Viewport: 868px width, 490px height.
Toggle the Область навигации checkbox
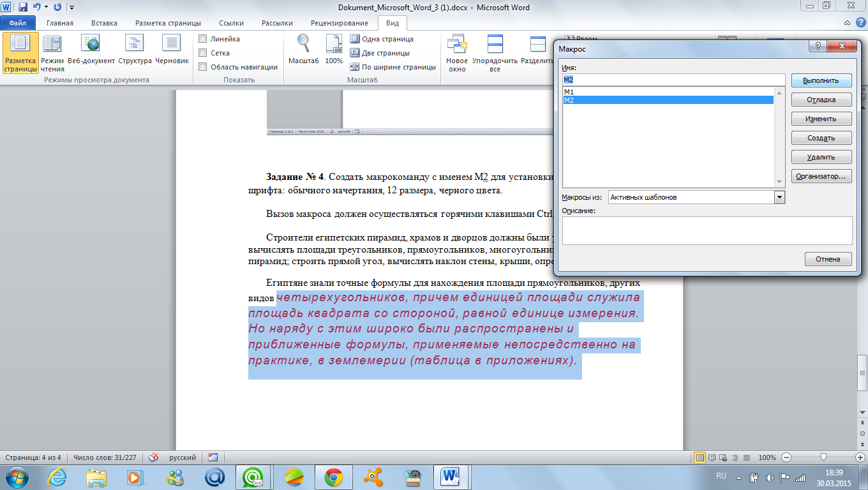point(203,67)
